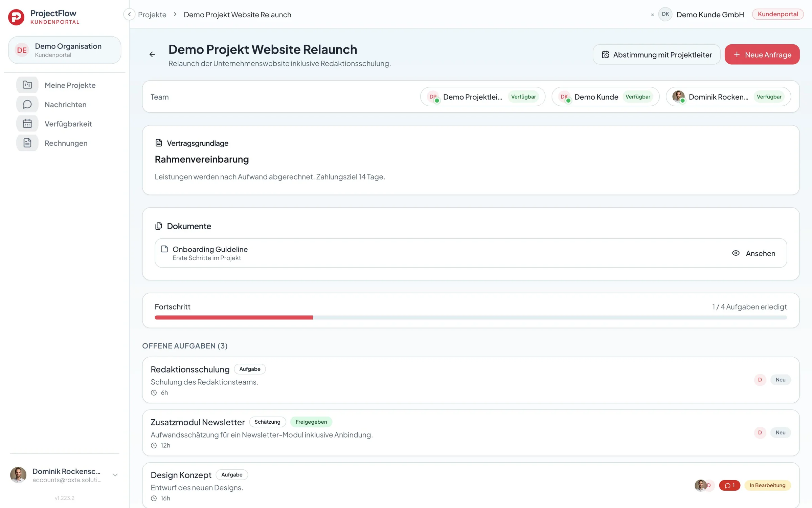
Task: Click Abstimmung mit Projektleiter button
Action: pos(656,55)
